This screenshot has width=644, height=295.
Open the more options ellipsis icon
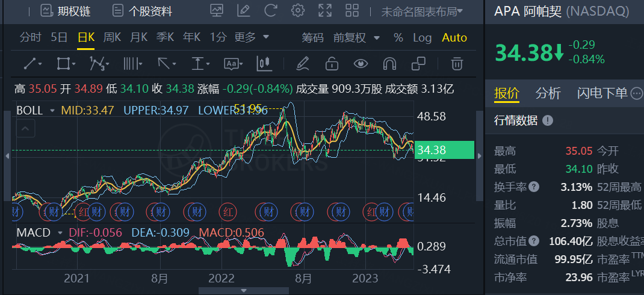[x=637, y=94]
